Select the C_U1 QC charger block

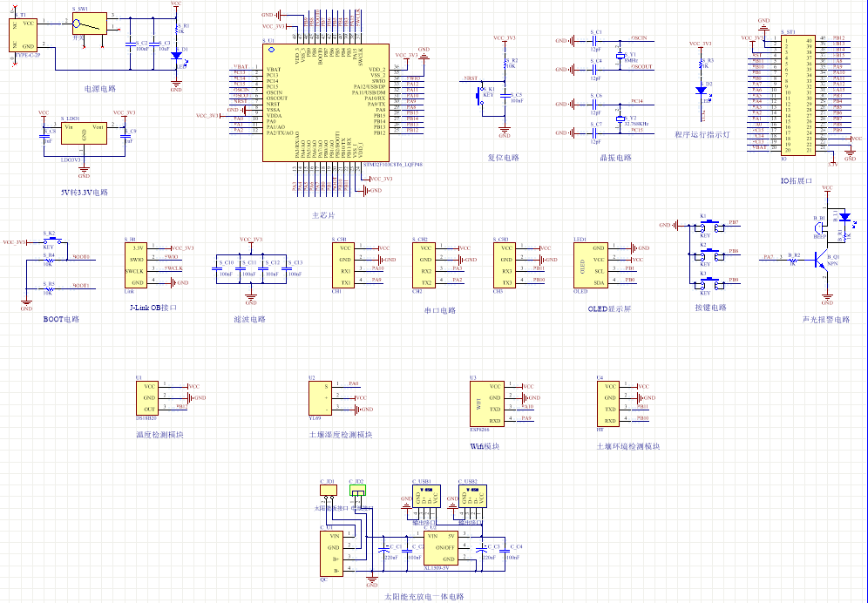pyautogui.click(x=331, y=553)
